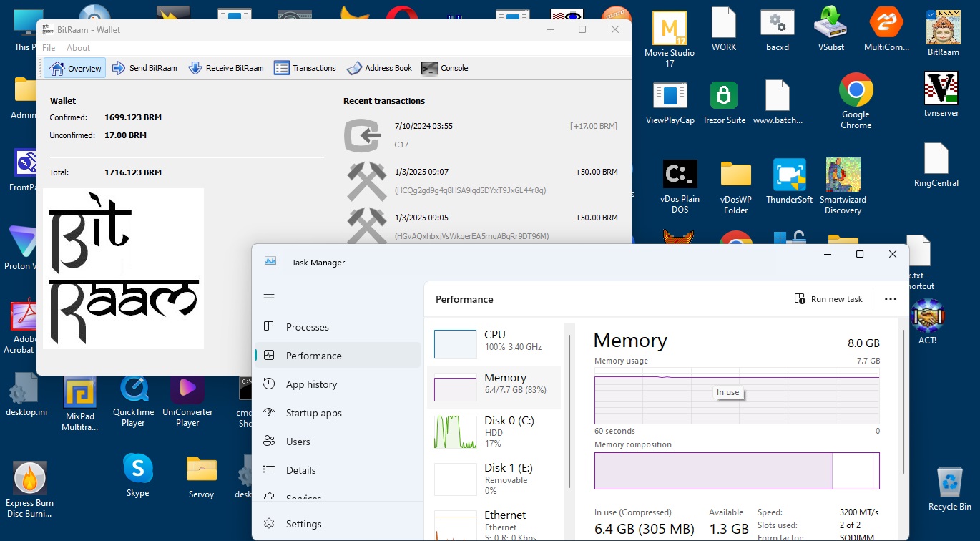Toggle Task Manager hamburger navigation menu
The width and height of the screenshot is (980, 541).
click(x=269, y=298)
